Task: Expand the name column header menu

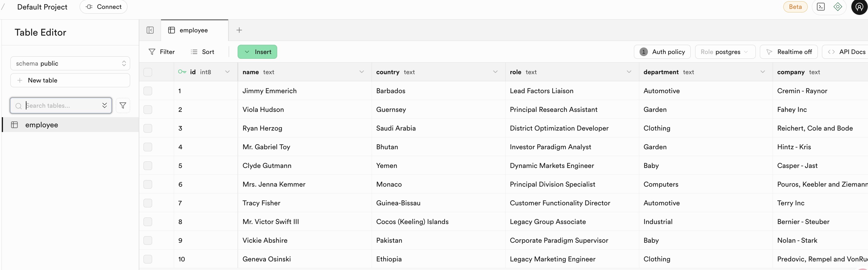Action: pos(362,72)
